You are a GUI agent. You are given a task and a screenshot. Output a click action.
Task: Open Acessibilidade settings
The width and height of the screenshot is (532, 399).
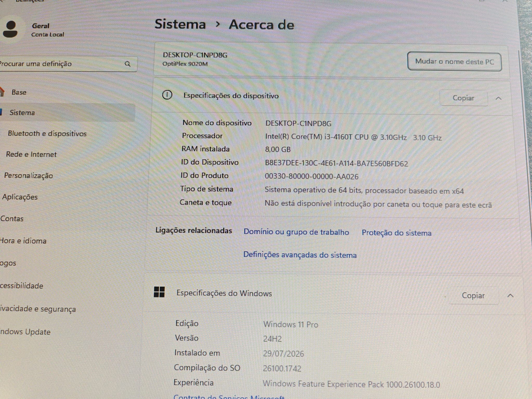(x=22, y=286)
